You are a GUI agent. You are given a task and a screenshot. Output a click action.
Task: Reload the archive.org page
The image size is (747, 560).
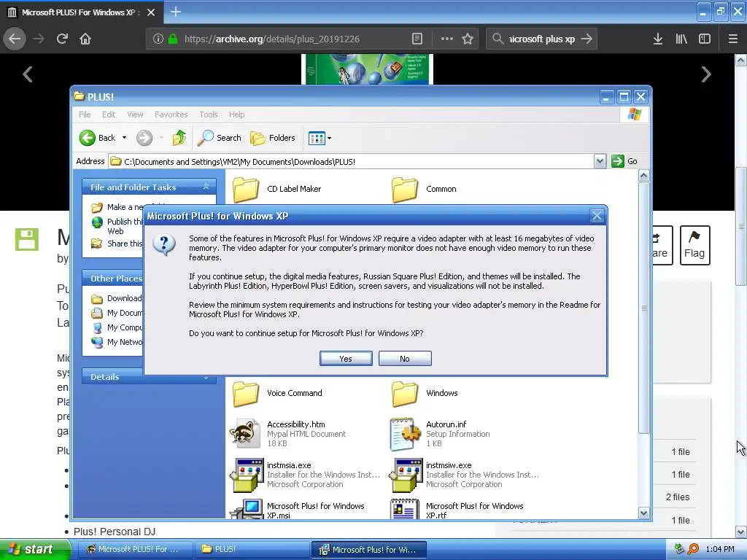tap(62, 39)
